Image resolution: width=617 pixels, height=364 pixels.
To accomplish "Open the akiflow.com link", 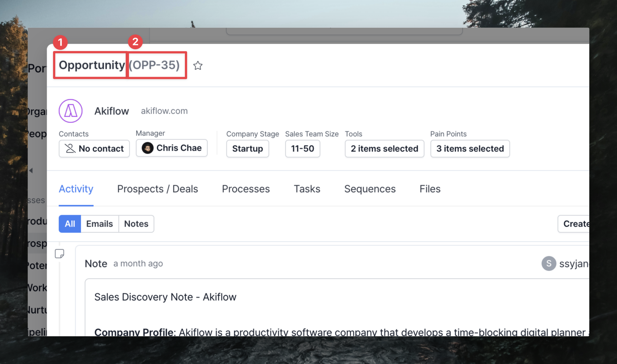I will pyautogui.click(x=164, y=111).
